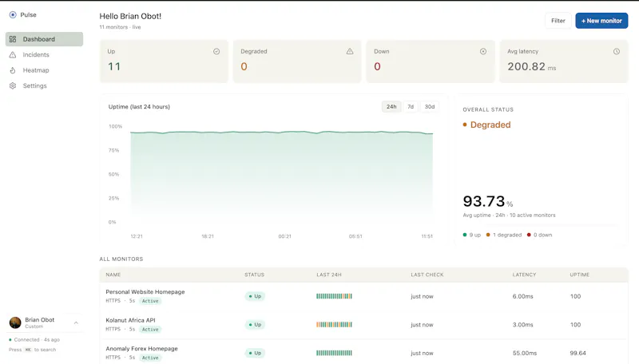
Task: Click the 24h bar strip for Kolanut Africa API
Action: pyautogui.click(x=334, y=325)
